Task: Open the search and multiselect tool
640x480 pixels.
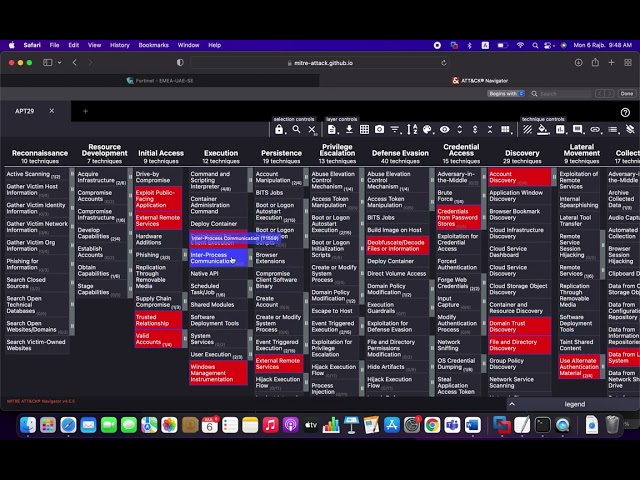Action: pos(296,129)
